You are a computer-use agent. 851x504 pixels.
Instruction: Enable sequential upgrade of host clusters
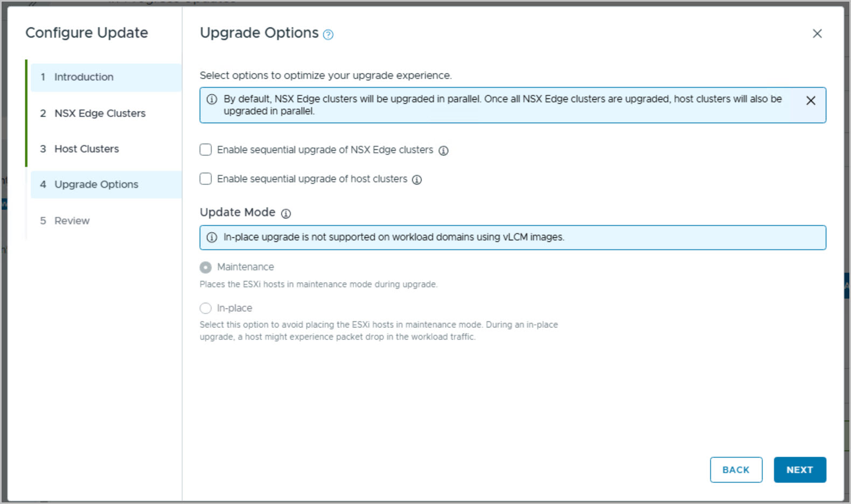(x=206, y=179)
